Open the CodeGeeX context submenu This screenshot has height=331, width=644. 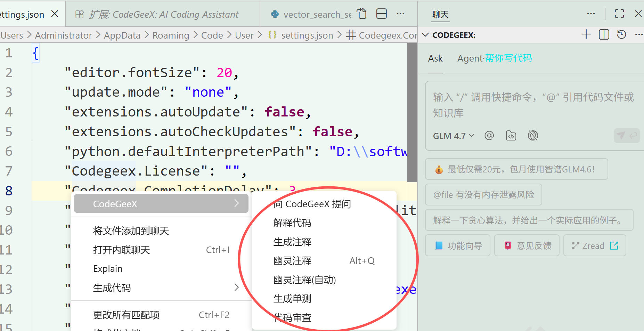click(x=161, y=203)
